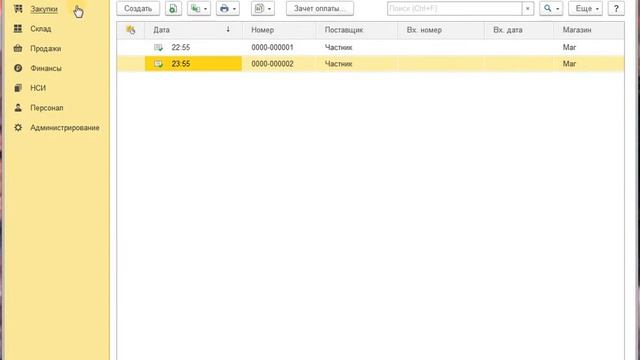
Task: Click the Номер column header
Action: (x=279, y=30)
